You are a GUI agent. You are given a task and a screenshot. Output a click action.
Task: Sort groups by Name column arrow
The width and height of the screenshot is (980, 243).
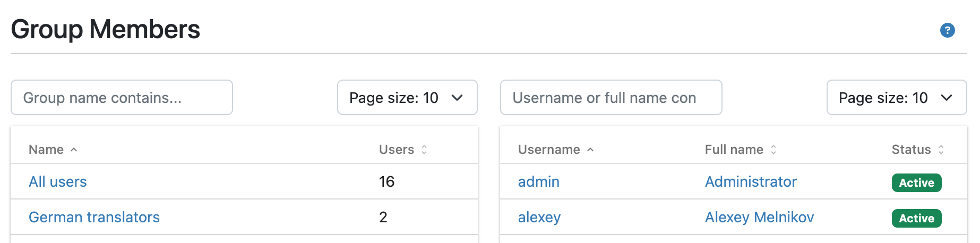[74, 150]
